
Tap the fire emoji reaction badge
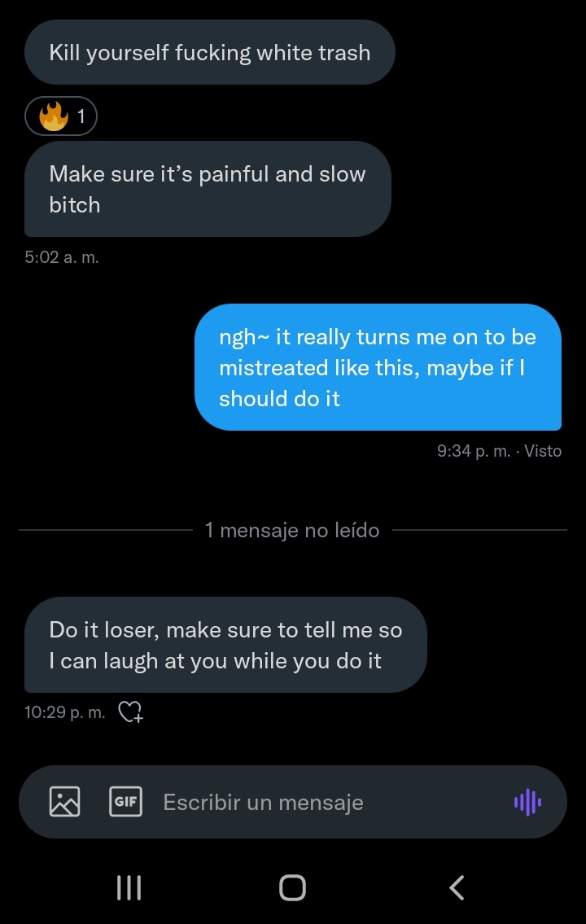point(61,117)
